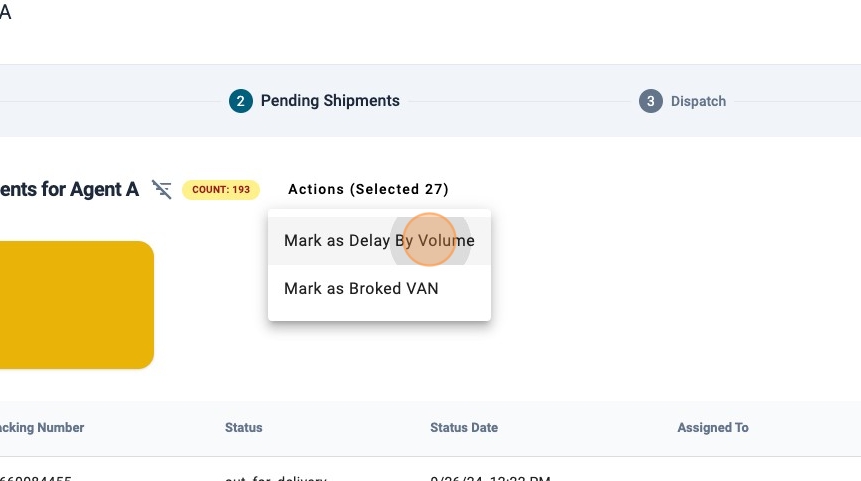861x481 pixels.
Task: Choose Mark as Delay By Volume
Action: tap(379, 241)
